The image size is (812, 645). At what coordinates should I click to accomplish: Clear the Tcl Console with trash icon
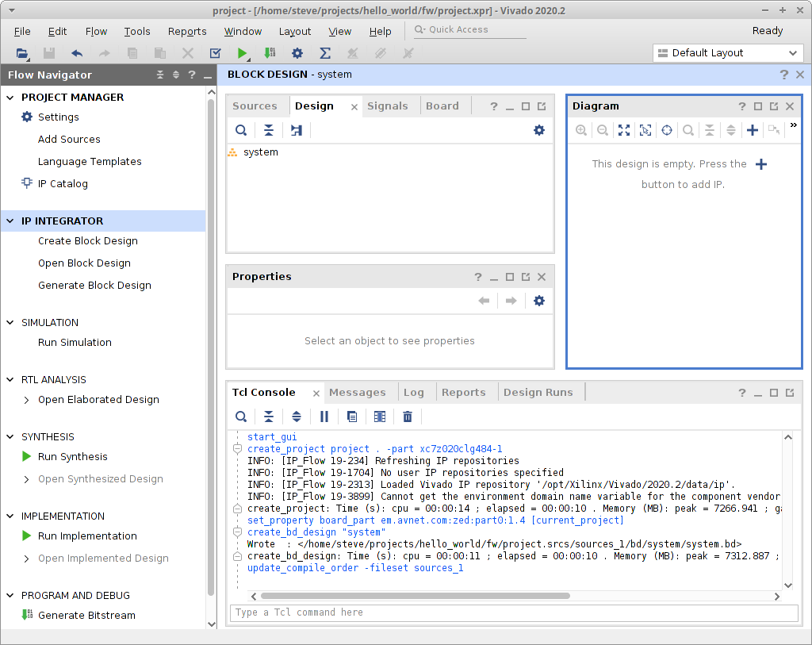point(408,417)
